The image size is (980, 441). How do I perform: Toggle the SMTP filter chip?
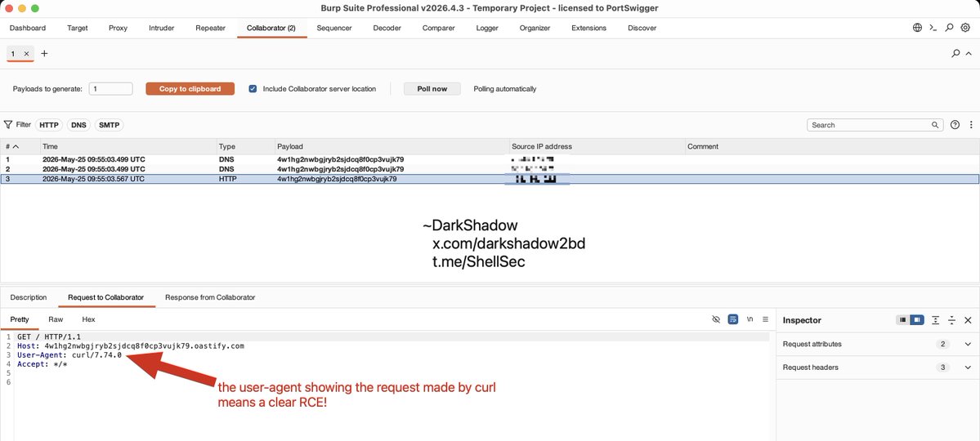coord(110,125)
